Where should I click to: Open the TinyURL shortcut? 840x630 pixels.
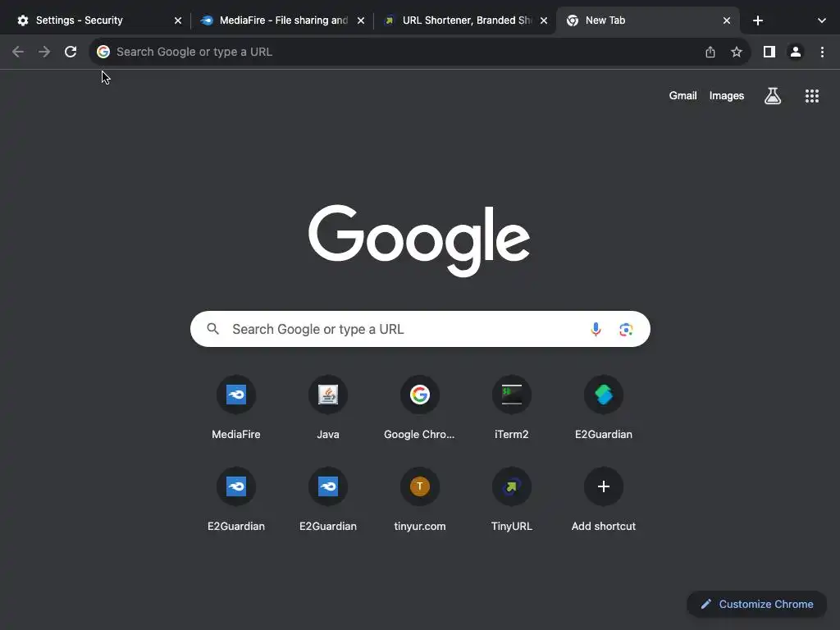[x=512, y=500]
